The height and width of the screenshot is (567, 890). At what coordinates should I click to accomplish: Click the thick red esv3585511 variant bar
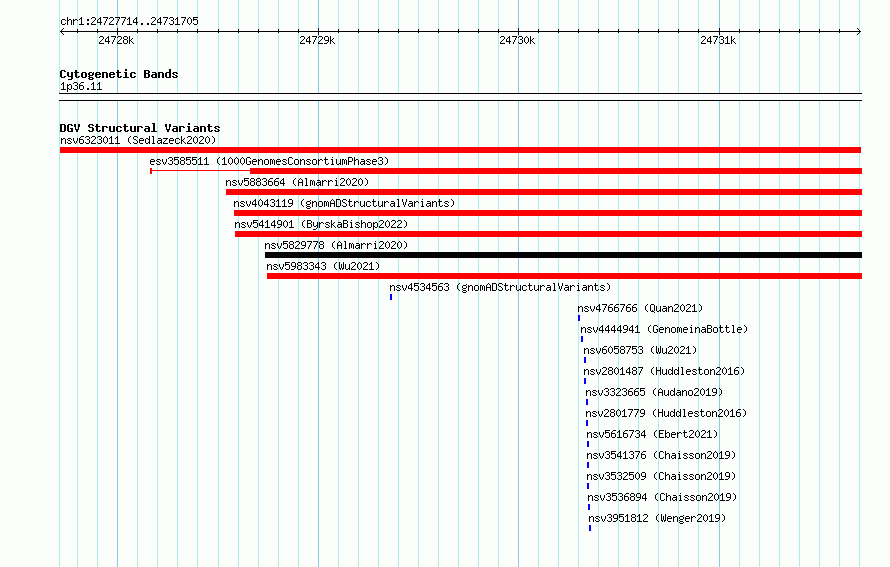[556, 171]
